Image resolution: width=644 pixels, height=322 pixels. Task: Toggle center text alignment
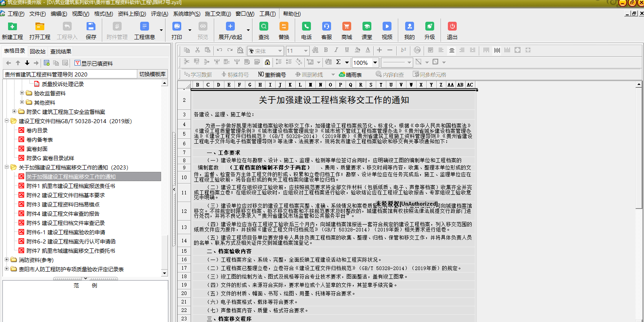[x=451, y=50]
